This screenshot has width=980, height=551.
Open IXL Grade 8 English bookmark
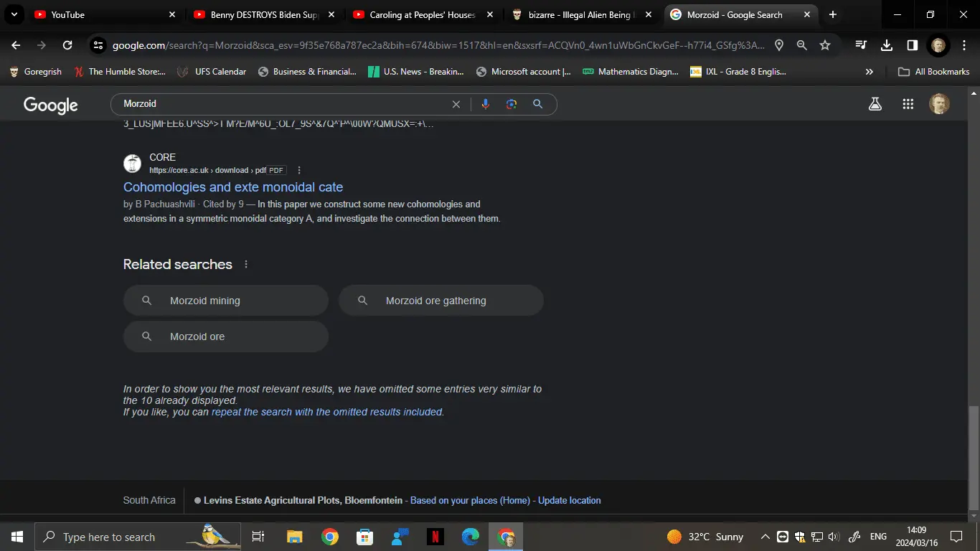pos(738,72)
